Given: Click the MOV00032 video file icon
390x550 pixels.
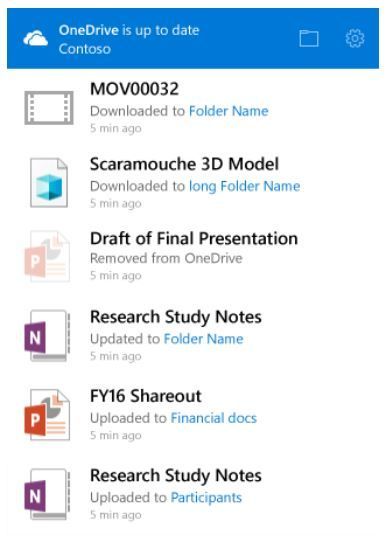Looking at the screenshot, I should pyautogui.click(x=49, y=108).
